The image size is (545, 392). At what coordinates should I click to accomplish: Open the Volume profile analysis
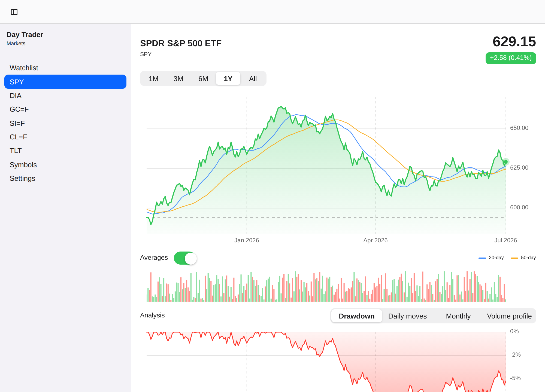[509, 316]
